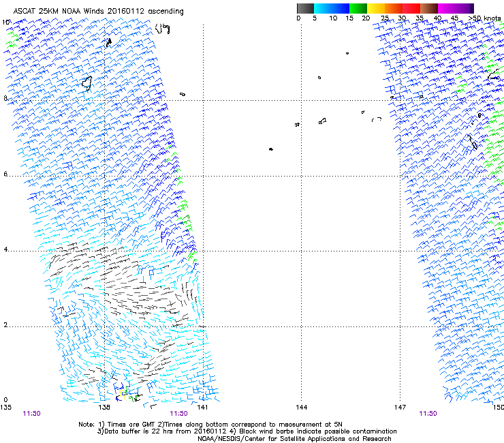
Task: Click the gray 0–5 knots color bar segment
Action: click(x=305, y=8)
